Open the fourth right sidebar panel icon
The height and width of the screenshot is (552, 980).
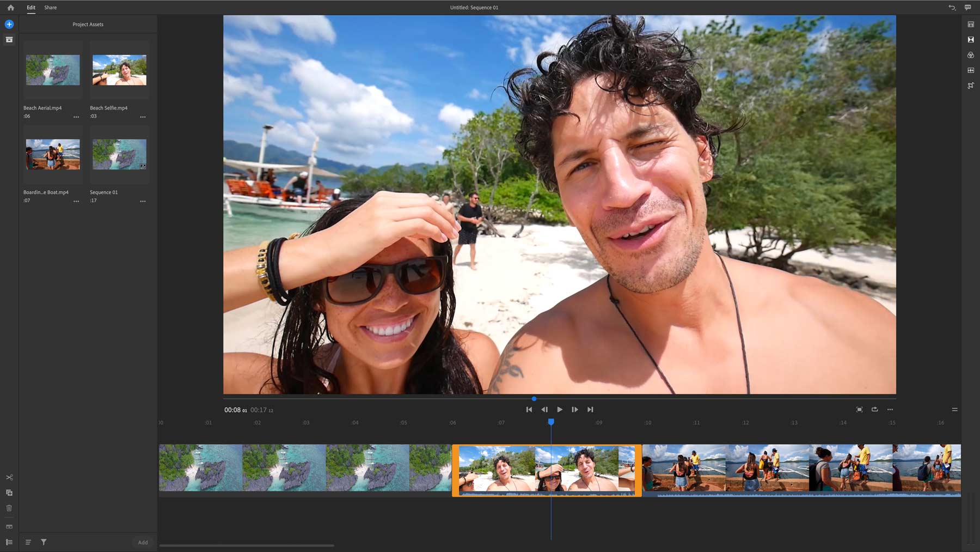click(971, 70)
